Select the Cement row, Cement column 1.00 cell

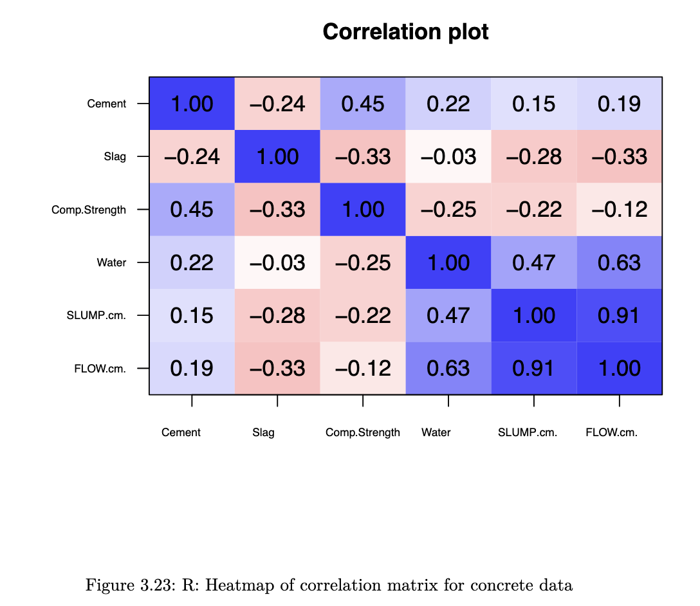click(192, 104)
